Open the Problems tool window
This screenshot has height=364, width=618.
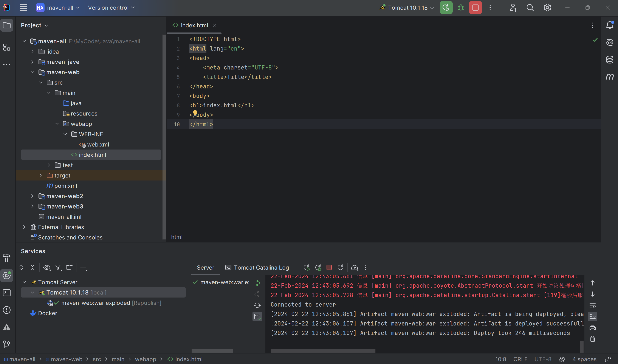coord(7,310)
